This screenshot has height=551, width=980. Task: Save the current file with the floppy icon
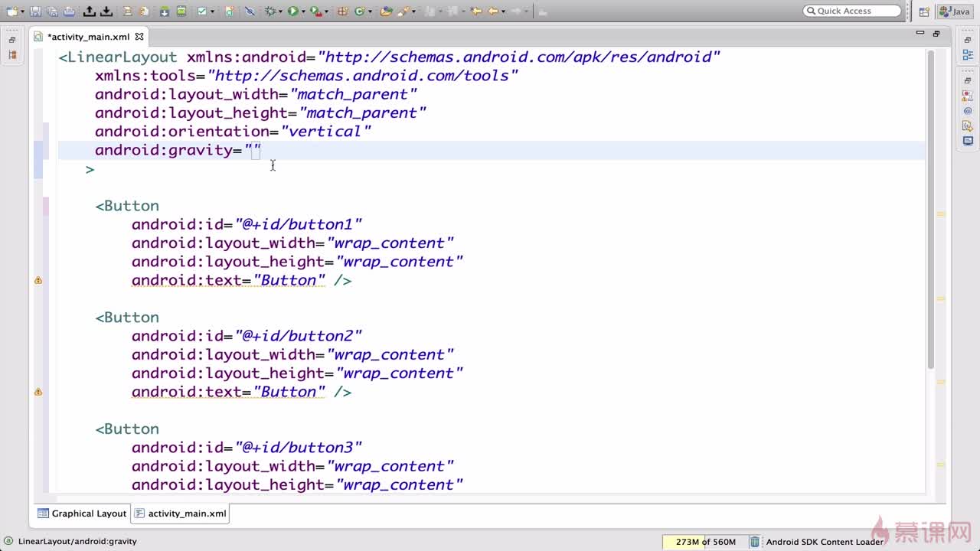click(x=35, y=11)
